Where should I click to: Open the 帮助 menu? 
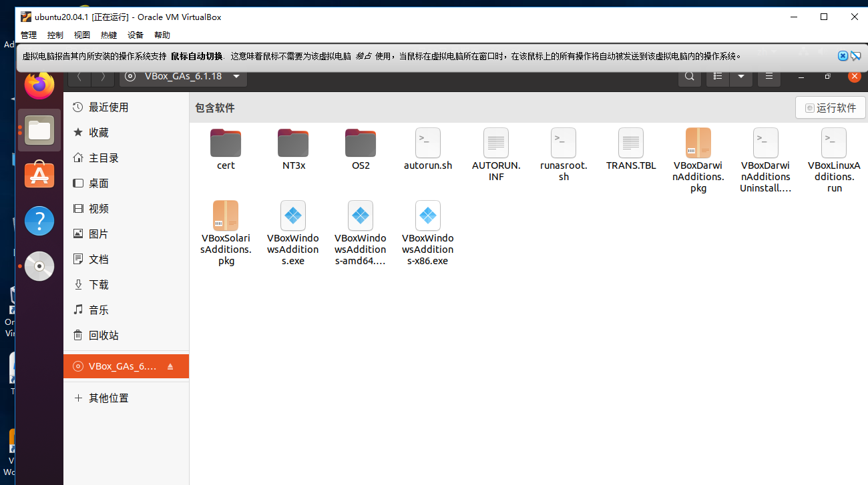point(162,35)
